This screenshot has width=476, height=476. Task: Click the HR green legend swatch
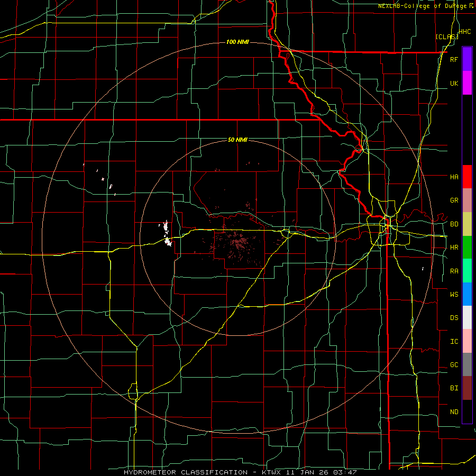(467, 247)
